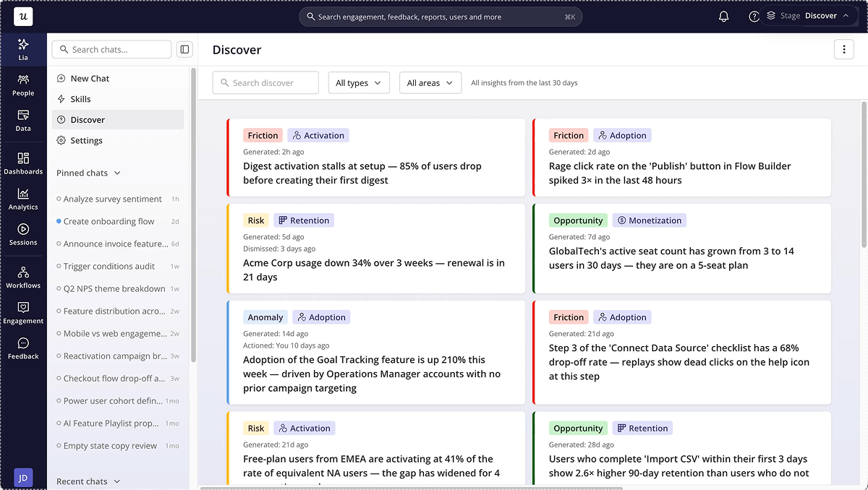This screenshot has height=490, width=868.
Task: Open Engagement from the sidebar
Action: [23, 313]
